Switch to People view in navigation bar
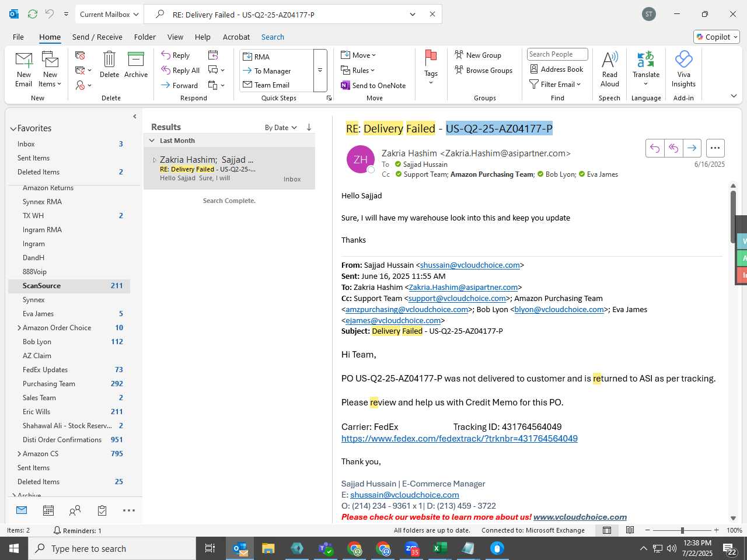 pyautogui.click(x=75, y=510)
